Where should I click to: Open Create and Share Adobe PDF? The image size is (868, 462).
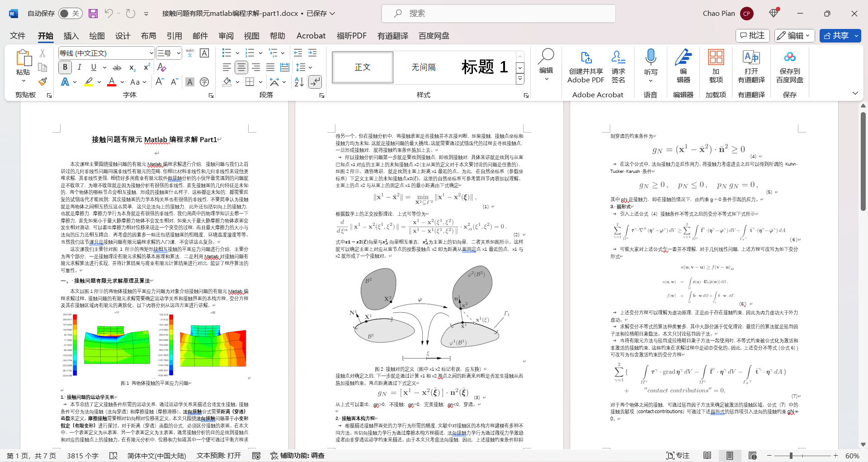[x=586, y=66]
